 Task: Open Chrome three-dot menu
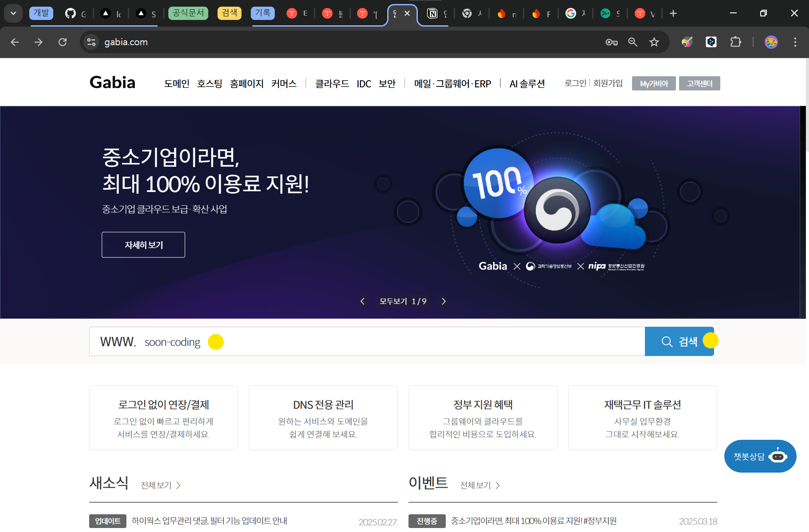795,42
